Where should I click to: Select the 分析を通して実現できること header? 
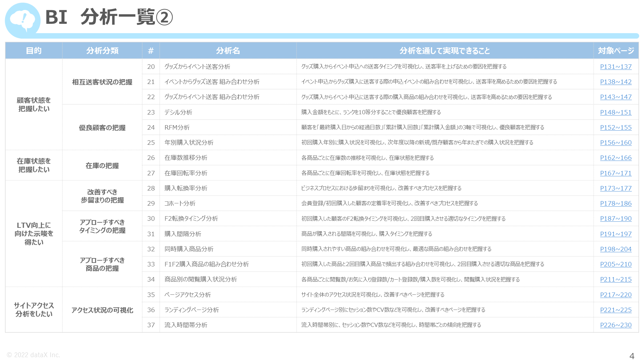pos(445,51)
